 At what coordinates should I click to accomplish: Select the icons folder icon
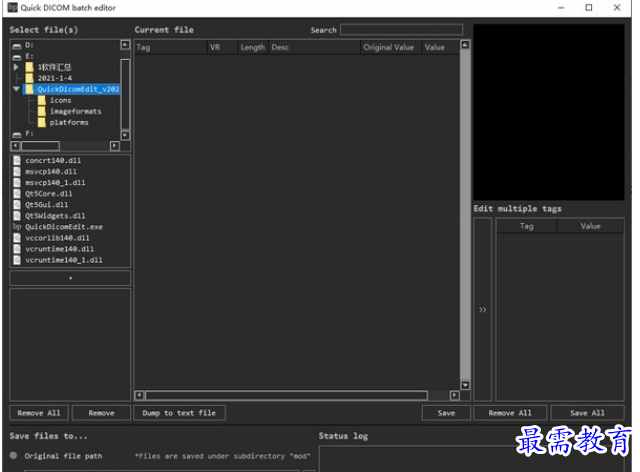pos(41,100)
